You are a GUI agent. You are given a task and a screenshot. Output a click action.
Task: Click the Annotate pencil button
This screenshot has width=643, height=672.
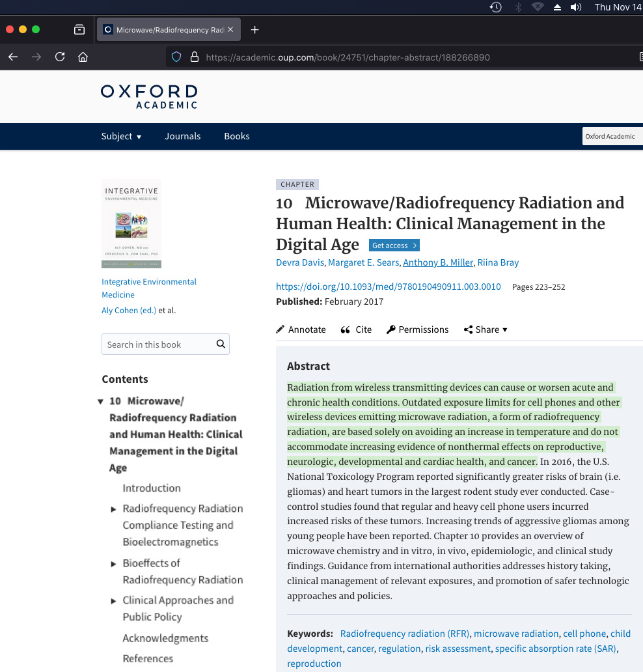point(301,329)
